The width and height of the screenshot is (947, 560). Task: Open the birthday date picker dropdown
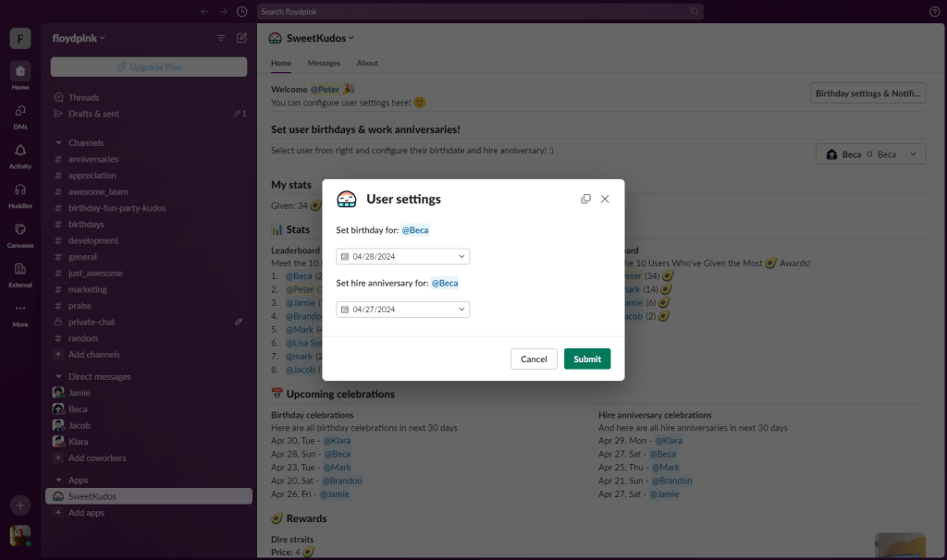[x=402, y=257]
